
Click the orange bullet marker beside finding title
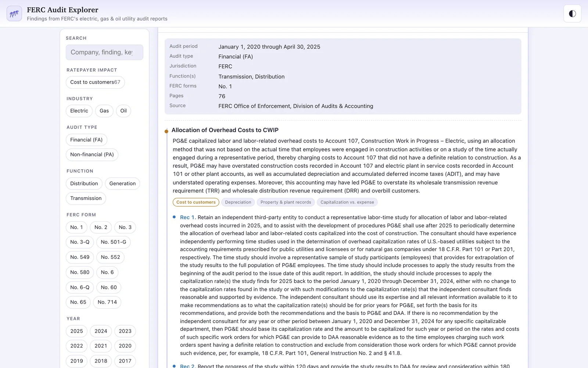click(166, 131)
